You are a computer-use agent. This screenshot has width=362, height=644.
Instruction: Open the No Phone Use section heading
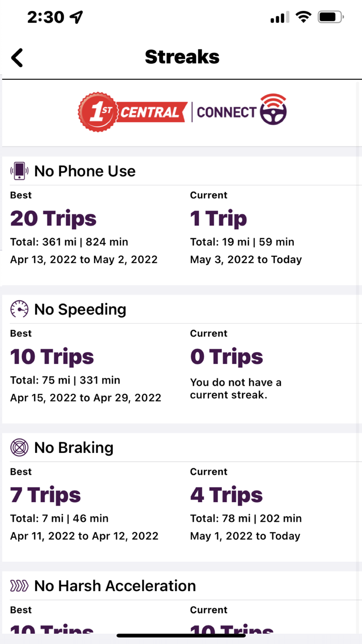[x=85, y=171]
